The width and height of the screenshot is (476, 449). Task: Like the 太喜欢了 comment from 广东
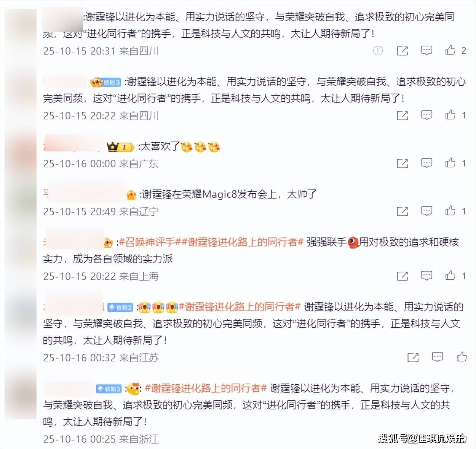450,163
